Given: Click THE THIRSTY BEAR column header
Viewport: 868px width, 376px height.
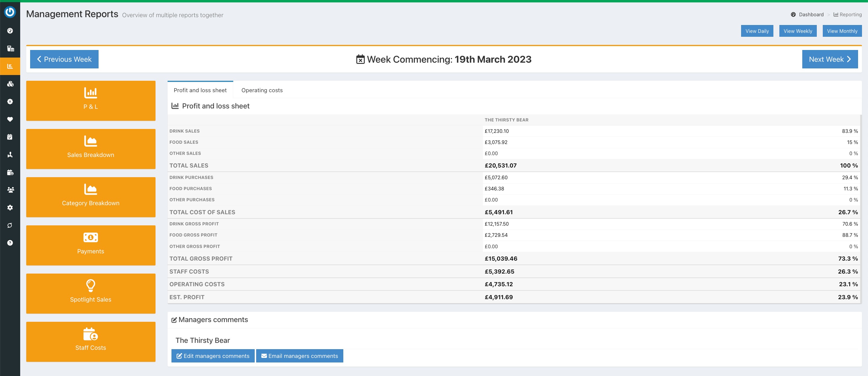Looking at the screenshot, I should 506,120.
